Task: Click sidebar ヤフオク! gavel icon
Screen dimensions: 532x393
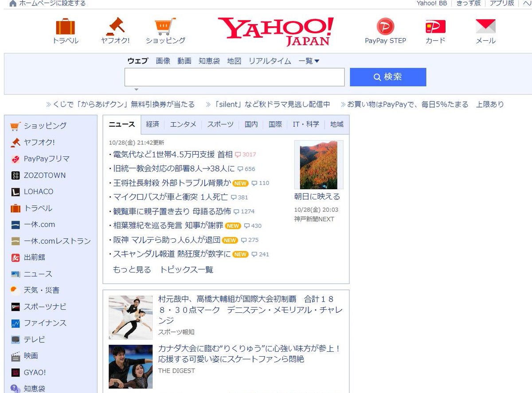Action: (16, 142)
